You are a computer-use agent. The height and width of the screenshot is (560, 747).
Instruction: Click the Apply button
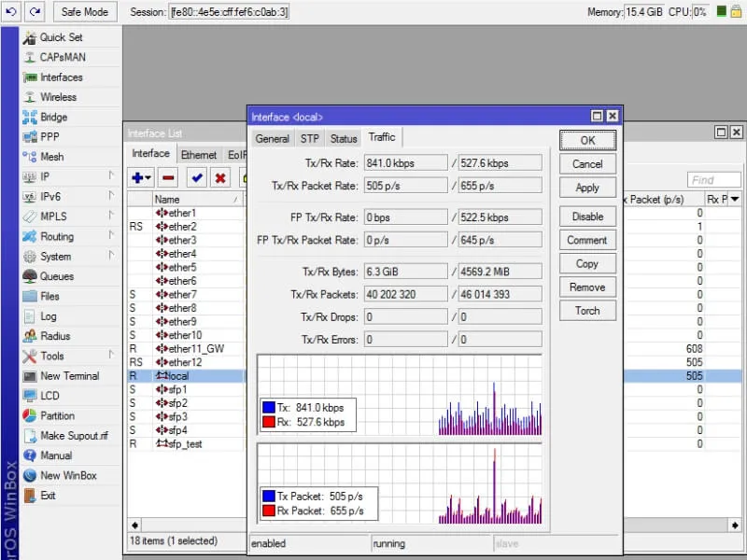tap(587, 188)
